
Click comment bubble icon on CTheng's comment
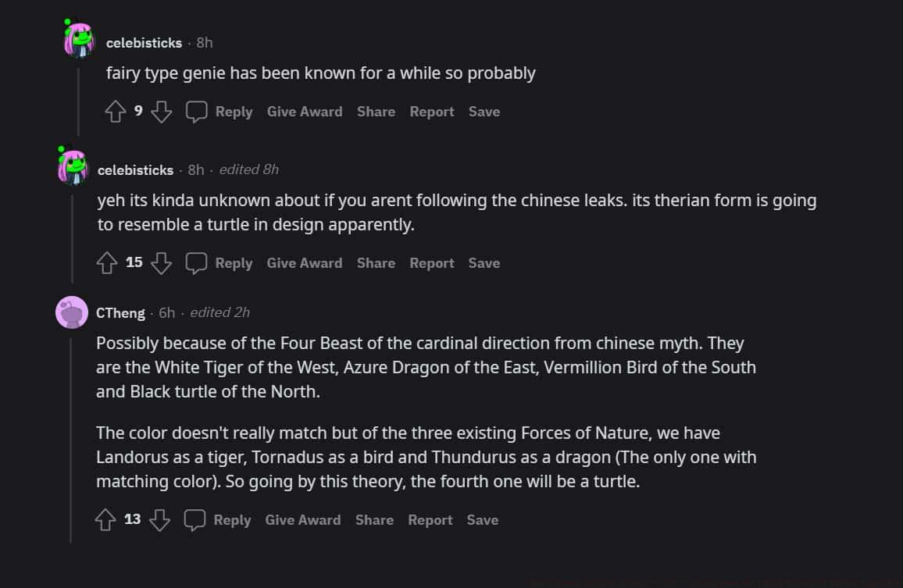click(x=195, y=520)
